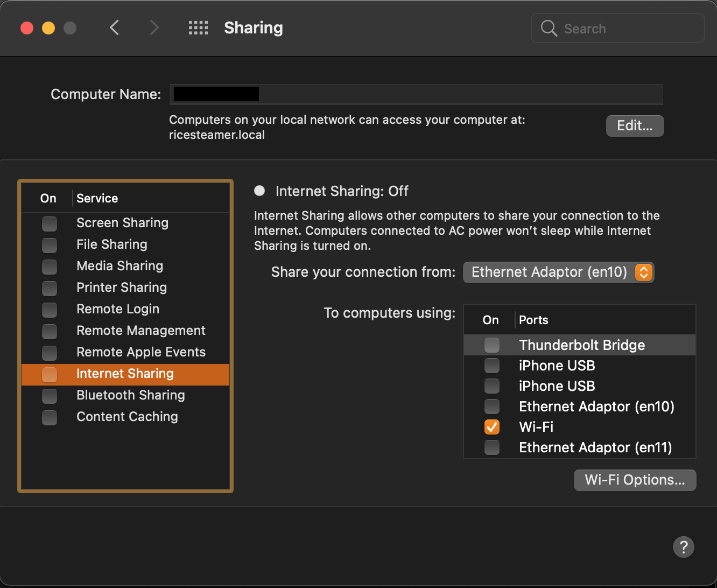This screenshot has width=717, height=588.
Task: Click the Internet Sharing status indicator dot
Action: click(x=260, y=191)
